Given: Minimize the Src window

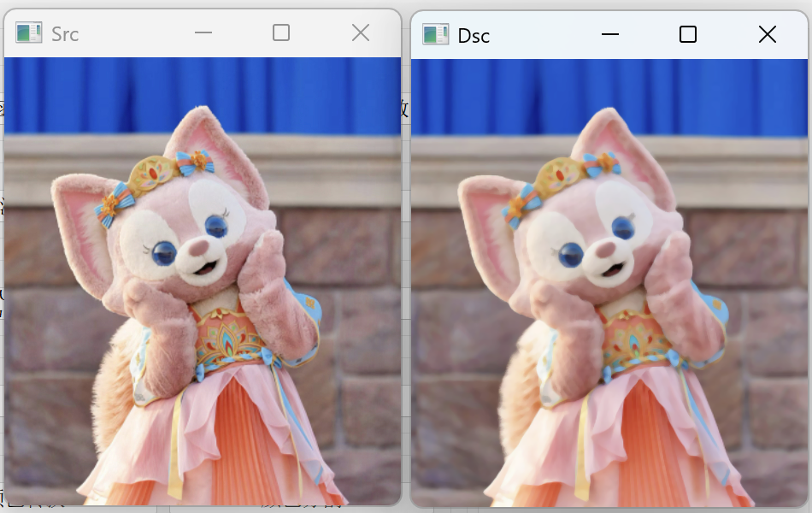Looking at the screenshot, I should point(203,32).
